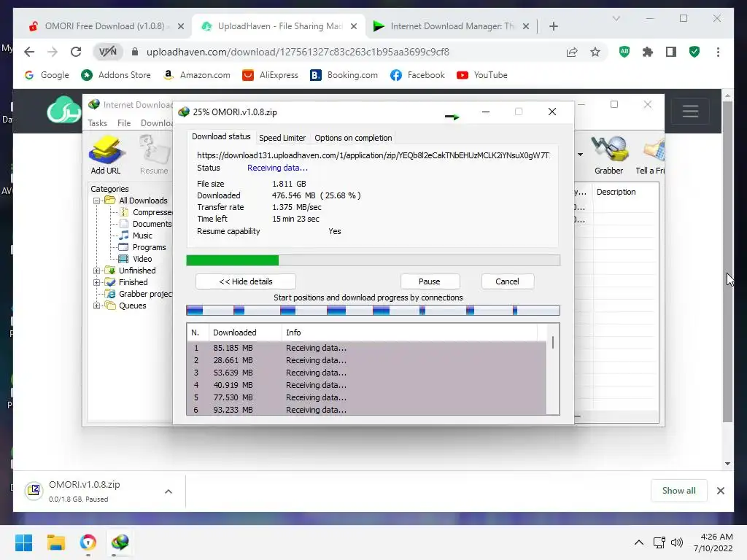This screenshot has width=747, height=560.
Task: Open the Facebook bookmark
Action: [417, 75]
